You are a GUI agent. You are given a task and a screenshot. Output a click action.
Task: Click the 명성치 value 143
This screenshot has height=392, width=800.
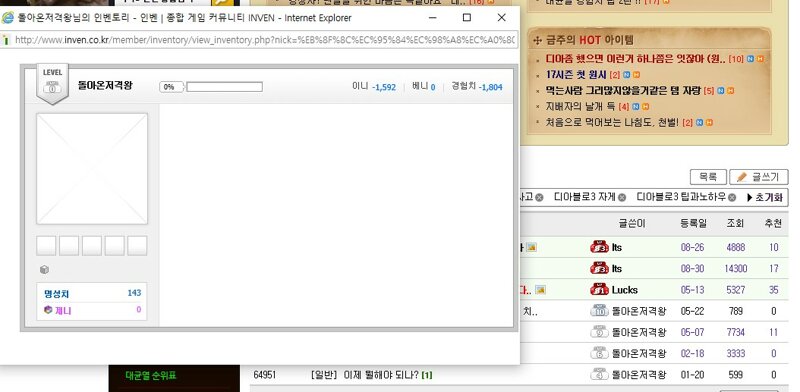134,292
